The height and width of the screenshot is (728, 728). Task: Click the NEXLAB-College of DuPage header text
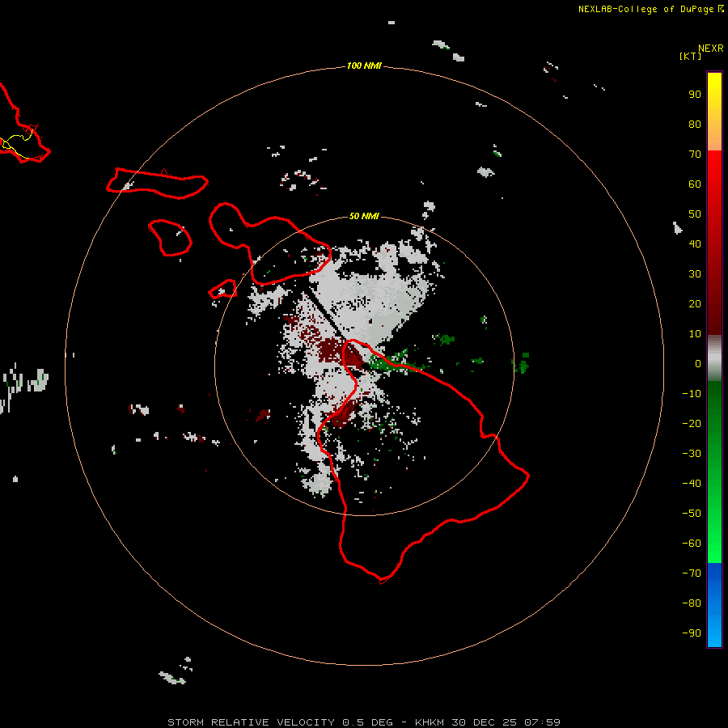(x=645, y=9)
